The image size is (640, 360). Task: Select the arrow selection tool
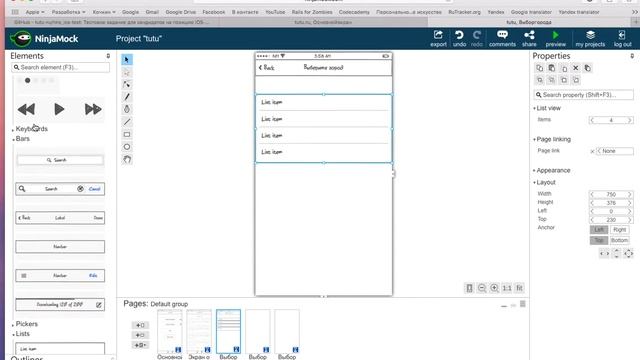[127, 60]
